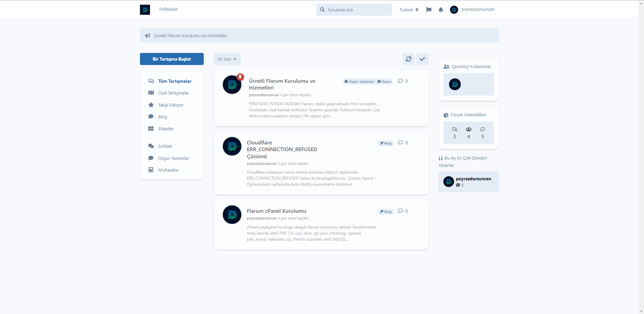This screenshot has width=644, height=314.
Task: Open the En Son sort dropdown
Action: coord(227,59)
